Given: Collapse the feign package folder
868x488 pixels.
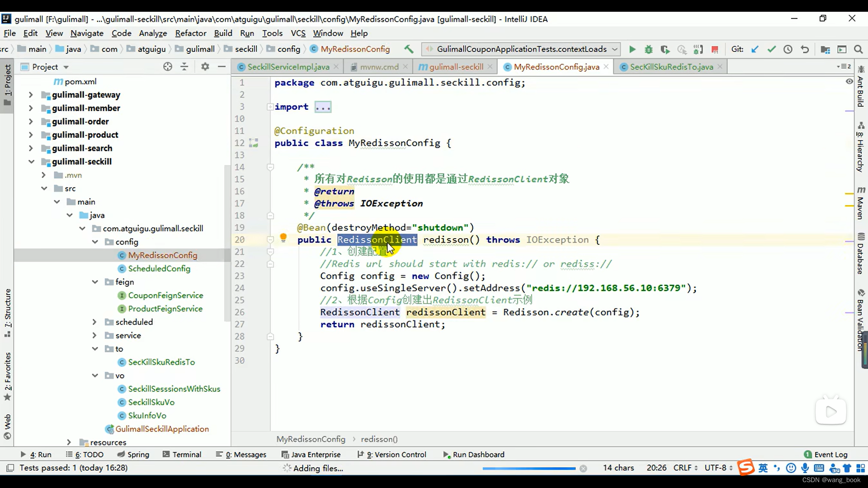Looking at the screenshot, I should (95, 282).
